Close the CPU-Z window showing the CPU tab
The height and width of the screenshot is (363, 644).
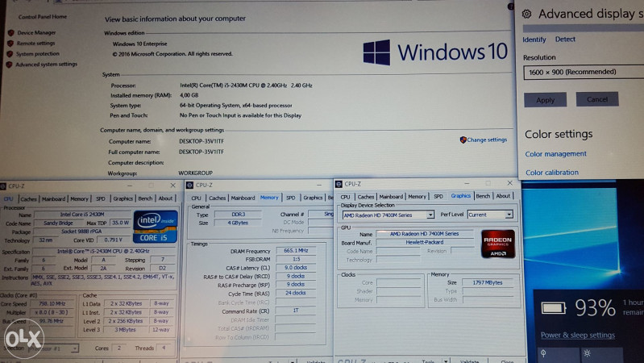(x=173, y=186)
